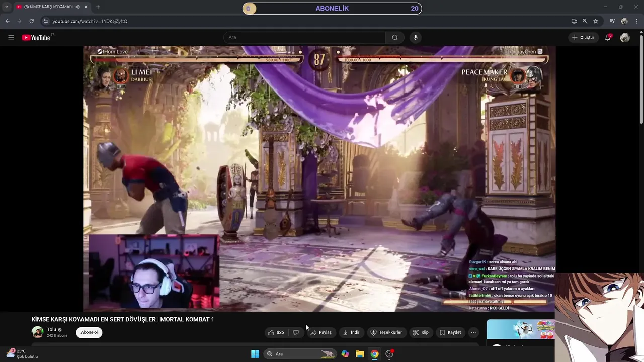Click the video player to pause
The image size is (644, 362).
(319, 178)
